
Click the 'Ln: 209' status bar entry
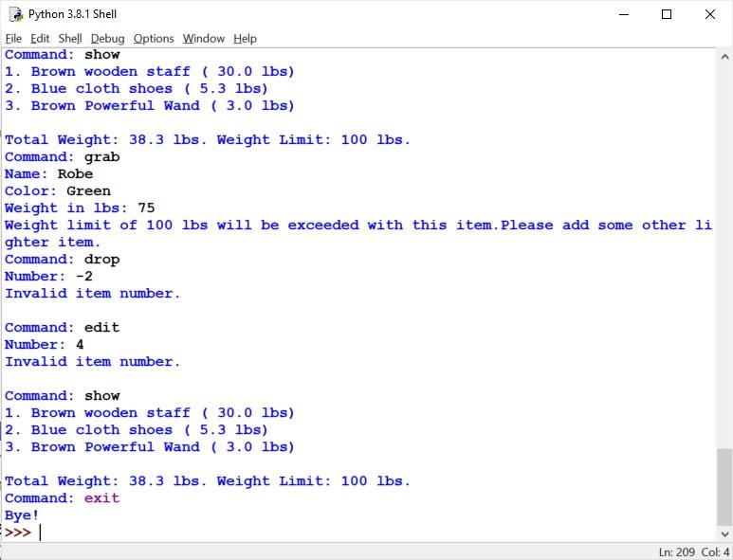pyautogui.click(x=676, y=552)
